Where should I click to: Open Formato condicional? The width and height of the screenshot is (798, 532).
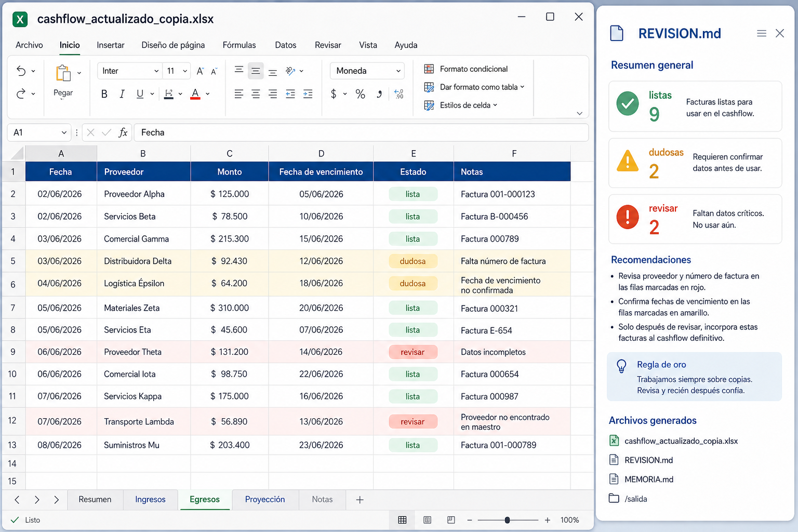click(x=466, y=69)
